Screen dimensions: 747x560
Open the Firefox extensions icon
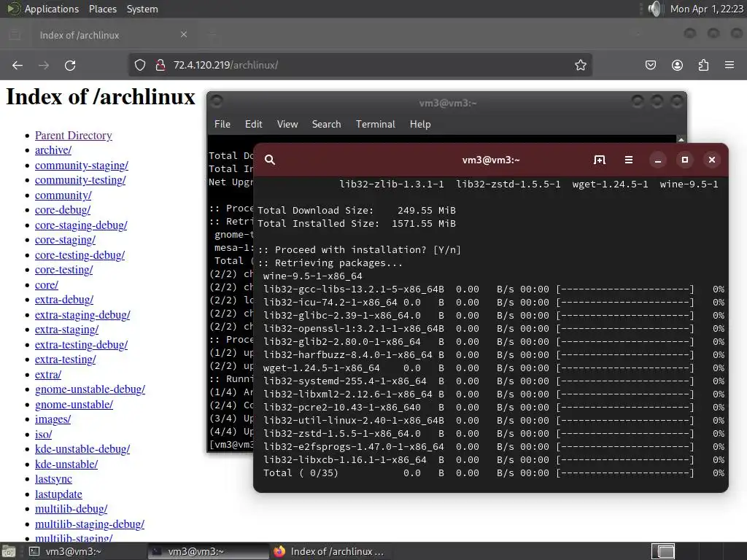(x=703, y=65)
